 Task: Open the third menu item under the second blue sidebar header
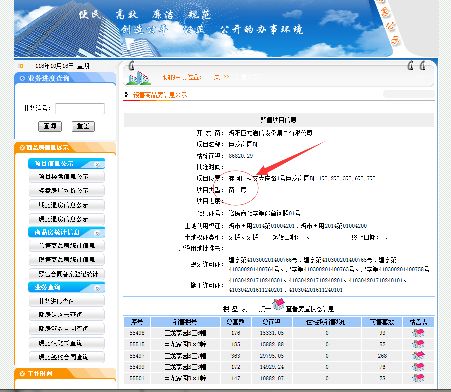click(67, 274)
